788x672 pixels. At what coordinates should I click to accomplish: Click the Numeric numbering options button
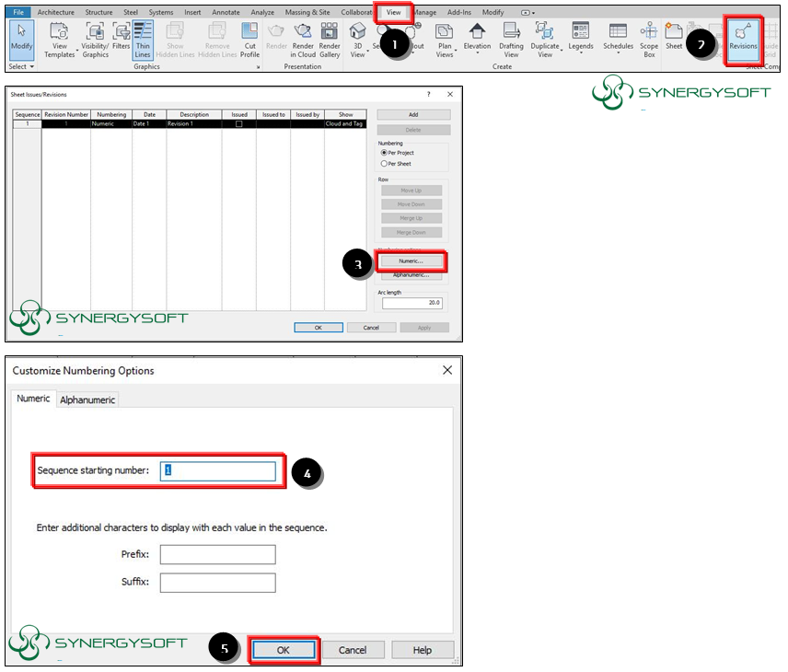[411, 262]
